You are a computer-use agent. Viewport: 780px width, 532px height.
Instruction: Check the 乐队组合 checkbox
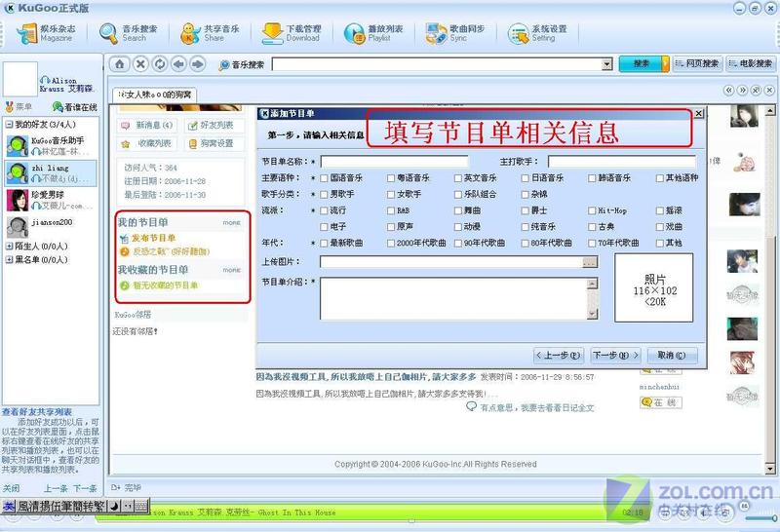coord(458,195)
